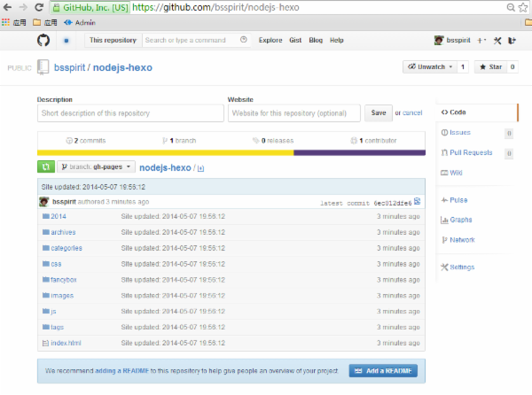Open the js folder

pyautogui.click(x=53, y=312)
